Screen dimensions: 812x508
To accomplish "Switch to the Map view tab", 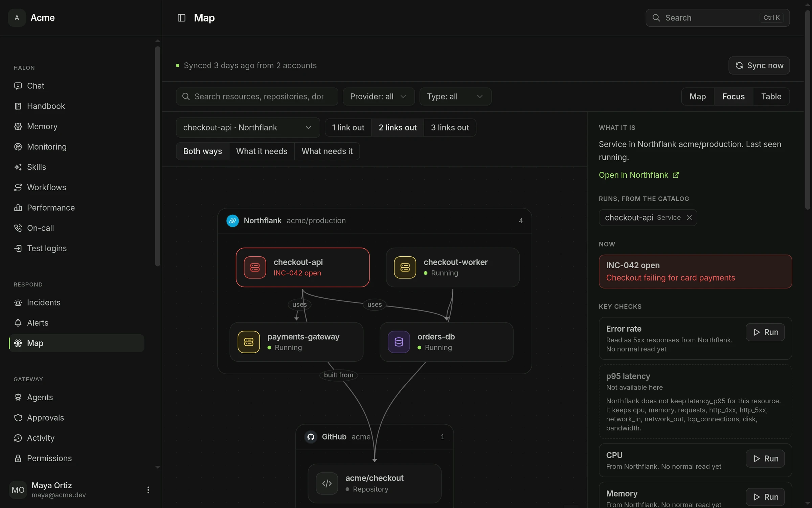I will (698, 97).
